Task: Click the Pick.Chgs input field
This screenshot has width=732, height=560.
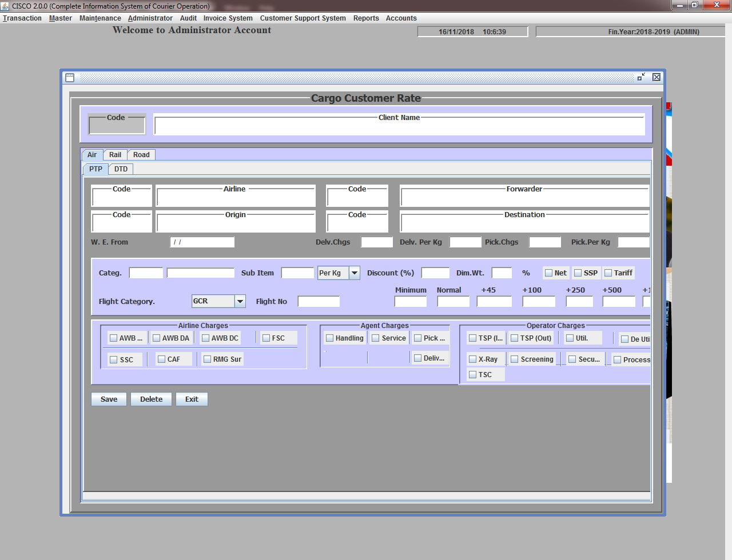Action: (545, 242)
